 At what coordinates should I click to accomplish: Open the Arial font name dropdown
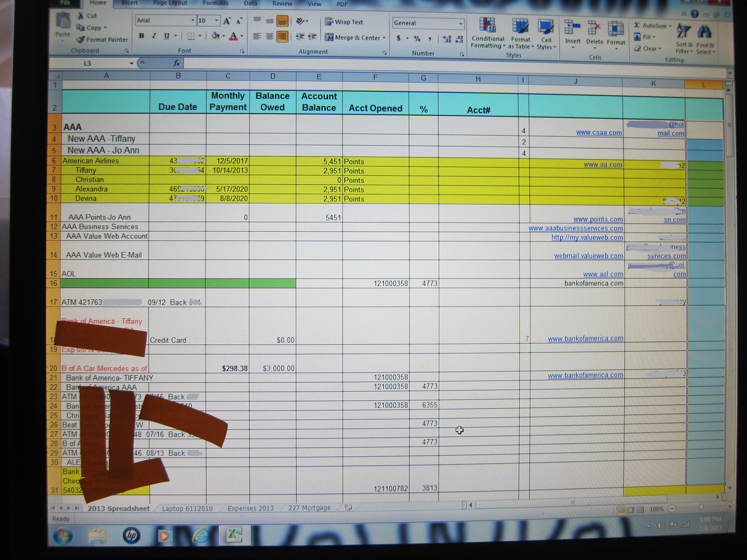(x=193, y=21)
